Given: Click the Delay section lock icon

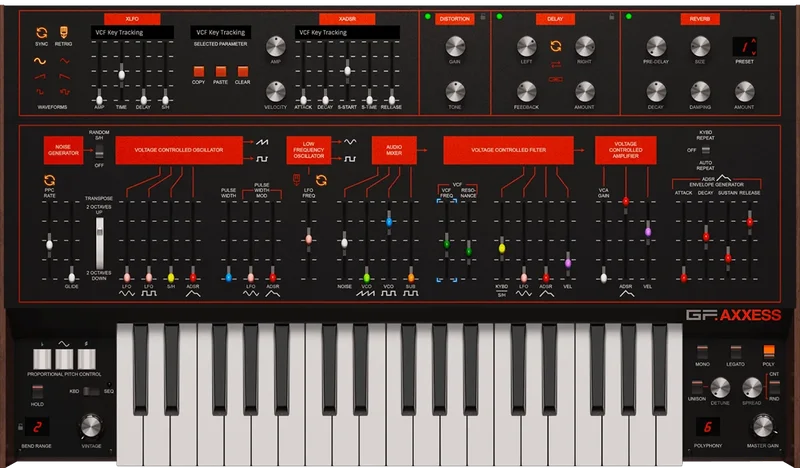Looking at the screenshot, I should 611,17.
